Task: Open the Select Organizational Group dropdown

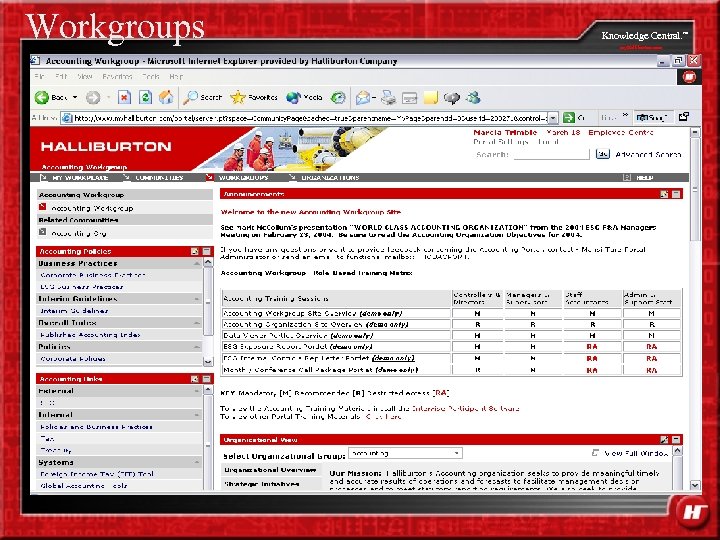Action: pos(405,453)
